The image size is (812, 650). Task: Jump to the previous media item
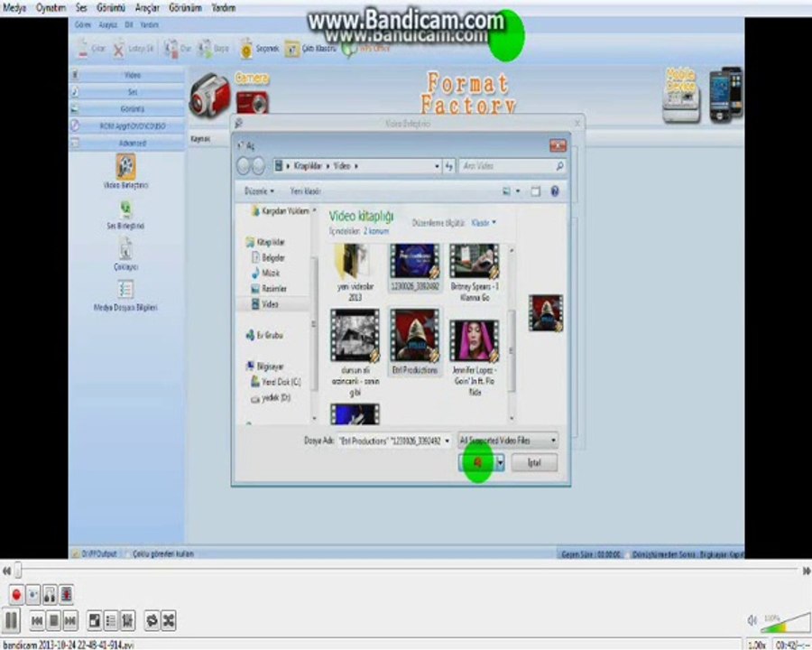tap(37, 620)
